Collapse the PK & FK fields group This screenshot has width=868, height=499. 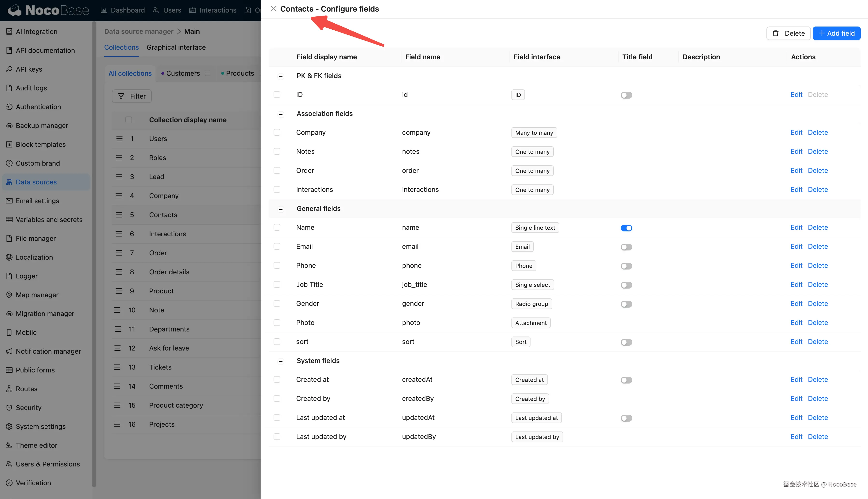point(281,76)
